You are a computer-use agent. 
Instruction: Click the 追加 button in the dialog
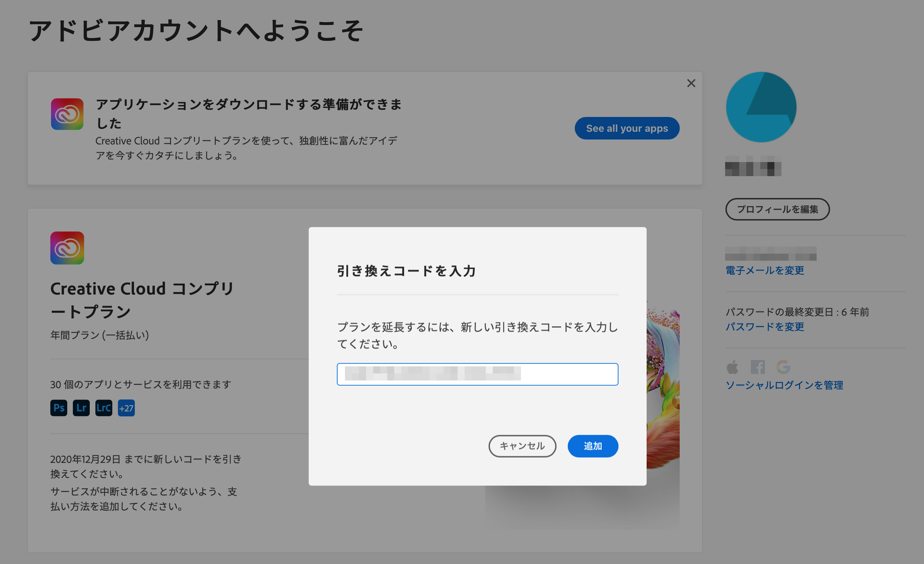pyautogui.click(x=592, y=446)
